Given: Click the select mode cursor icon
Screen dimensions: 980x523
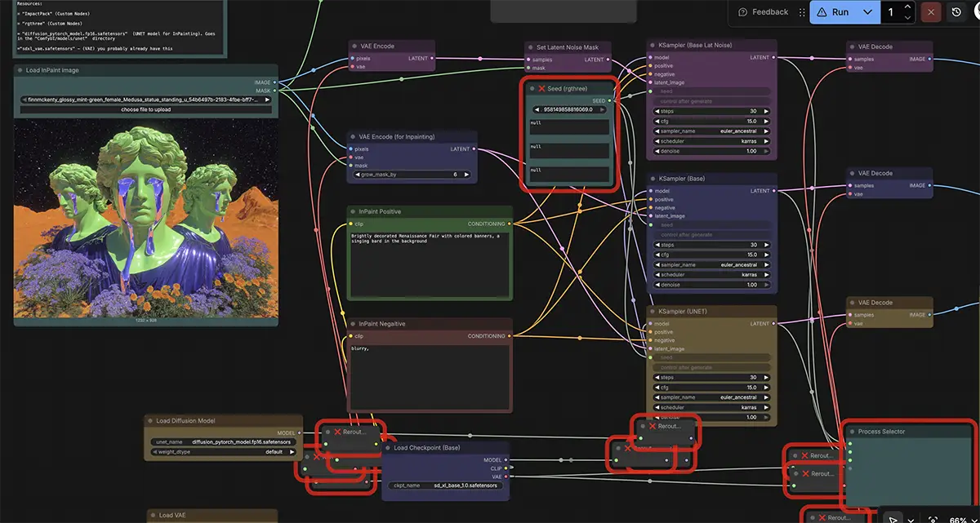Looking at the screenshot, I should click(894, 518).
